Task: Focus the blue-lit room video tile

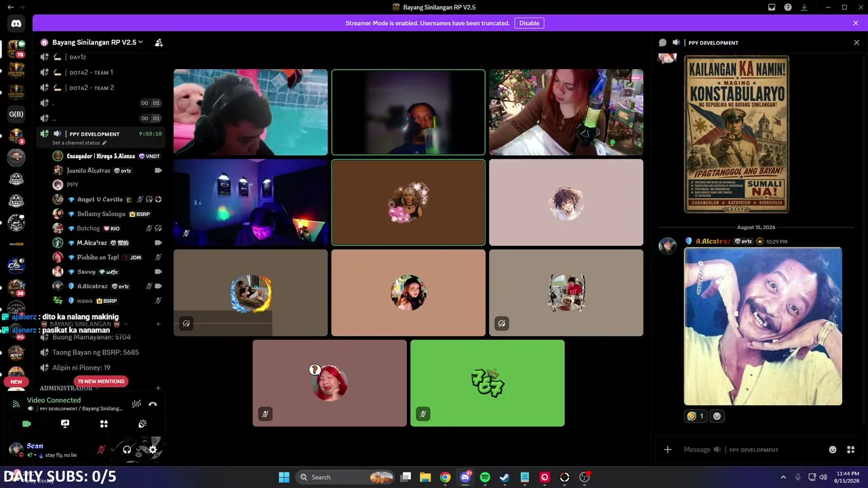Action: tap(250, 202)
